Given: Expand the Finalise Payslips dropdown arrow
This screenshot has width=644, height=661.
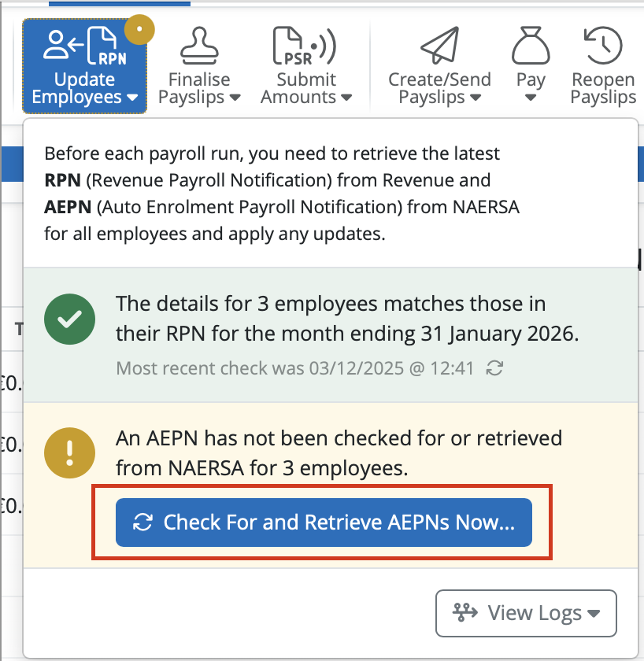Looking at the screenshot, I should tap(235, 98).
